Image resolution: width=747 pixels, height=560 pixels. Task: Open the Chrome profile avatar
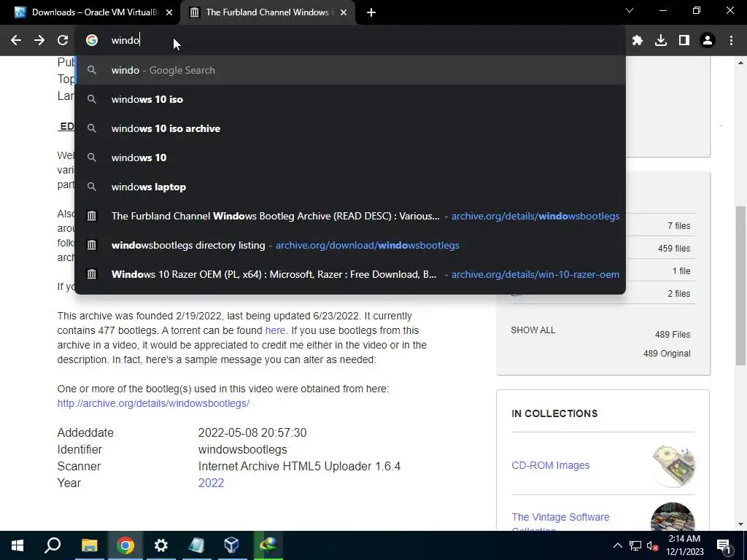click(708, 41)
